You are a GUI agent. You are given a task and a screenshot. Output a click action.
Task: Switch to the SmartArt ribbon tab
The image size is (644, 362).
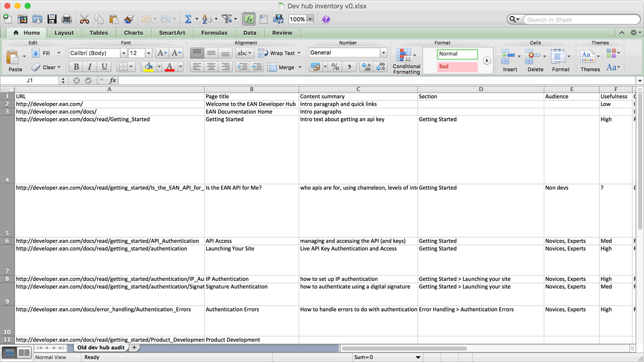(172, 33)
